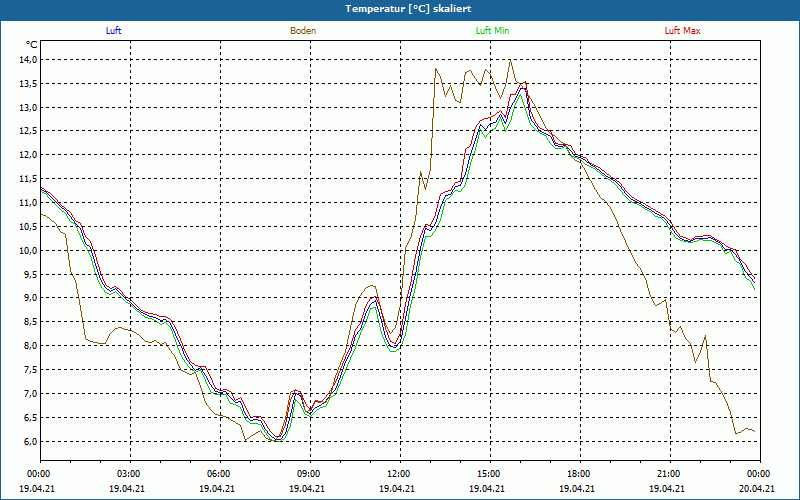Click the 09:00 time axis label
The width and height of the screenshot is (800, 500).
[310, 474]
